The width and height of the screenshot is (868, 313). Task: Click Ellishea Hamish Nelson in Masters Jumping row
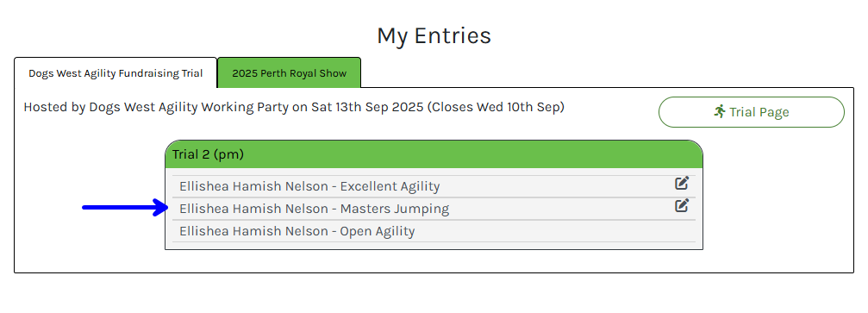[253, 209]
